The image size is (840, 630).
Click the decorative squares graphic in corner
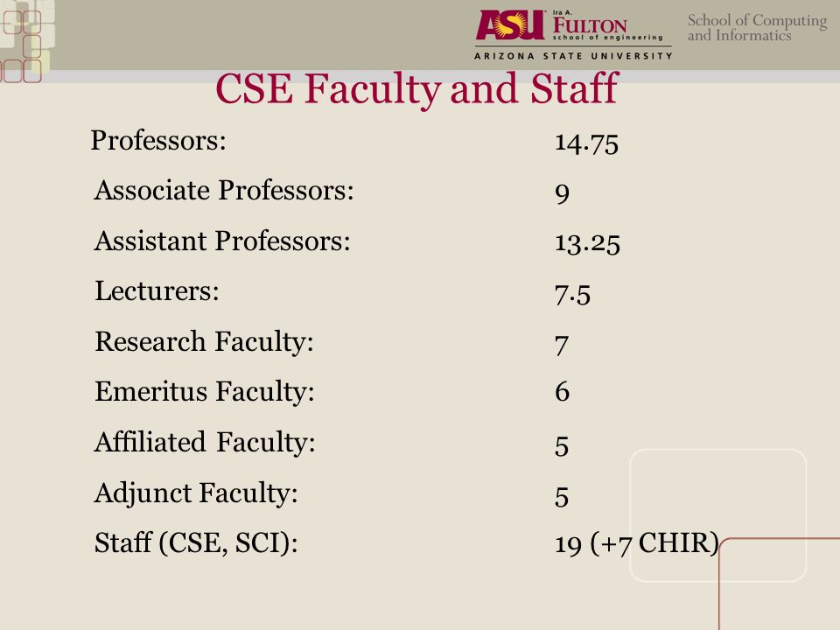click(25, 41)
